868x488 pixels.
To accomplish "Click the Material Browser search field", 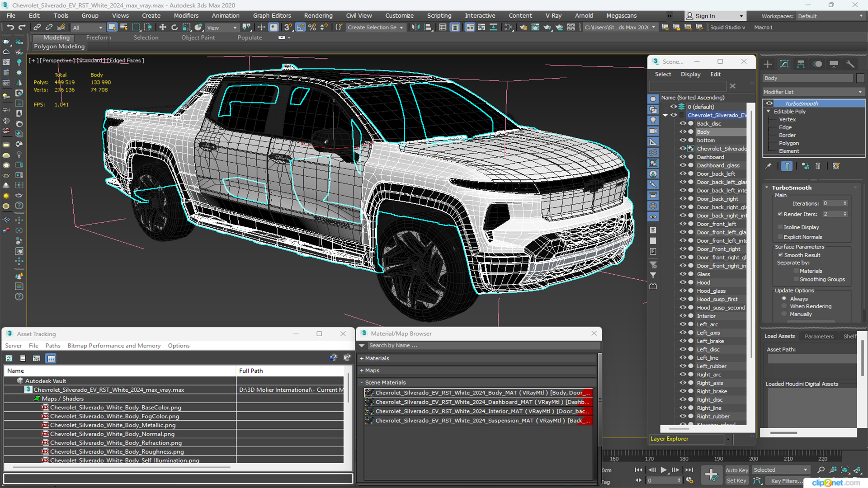I will coord(483,345).
